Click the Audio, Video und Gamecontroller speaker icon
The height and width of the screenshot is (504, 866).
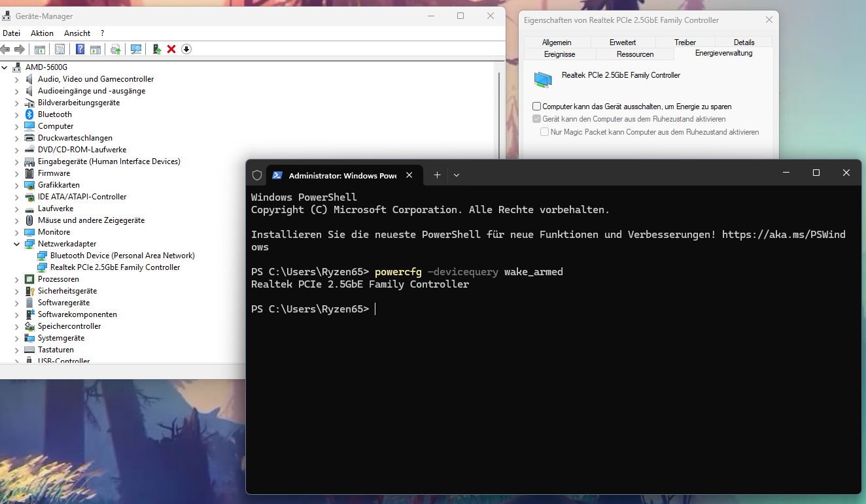29,79
